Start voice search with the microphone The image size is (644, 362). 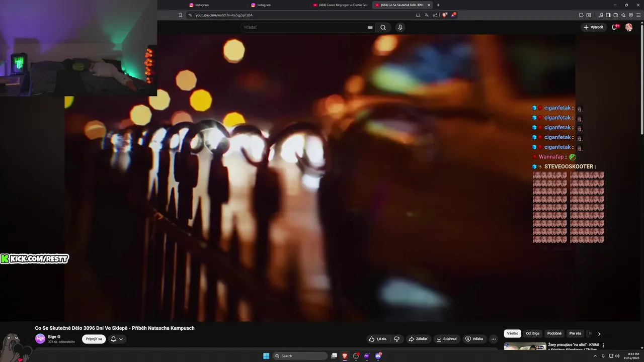coord(400,27)
